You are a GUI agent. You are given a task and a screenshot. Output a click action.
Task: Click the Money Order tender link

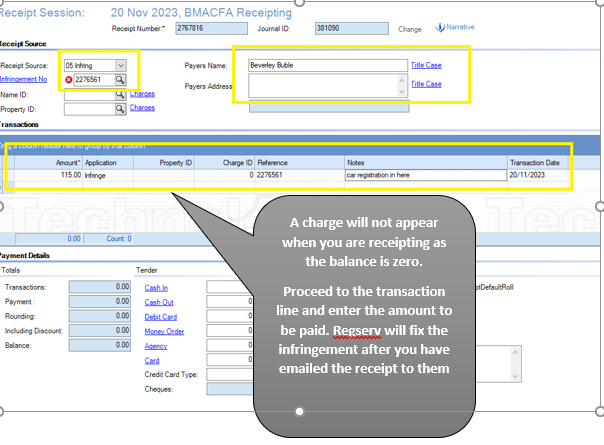click(163, 330)
